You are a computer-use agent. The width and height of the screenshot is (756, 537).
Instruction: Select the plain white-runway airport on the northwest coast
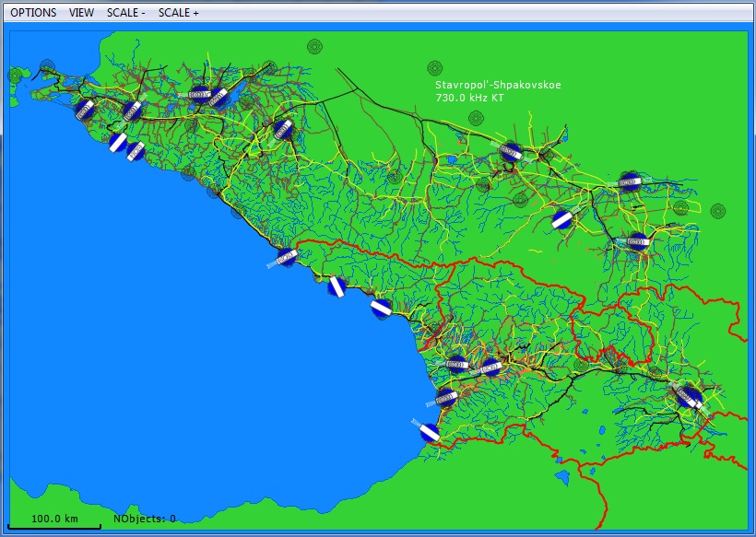pyautogui.click(x=118, y=143)
